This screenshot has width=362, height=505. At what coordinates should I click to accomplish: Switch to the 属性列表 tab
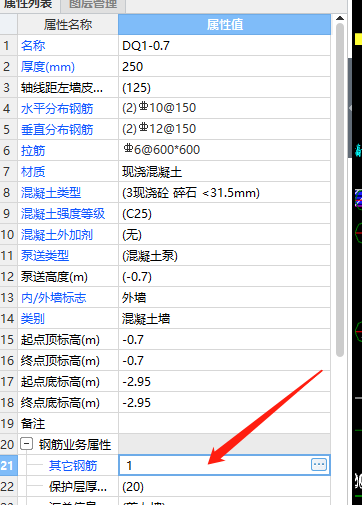pyautogui.click(x=28, y=5)
